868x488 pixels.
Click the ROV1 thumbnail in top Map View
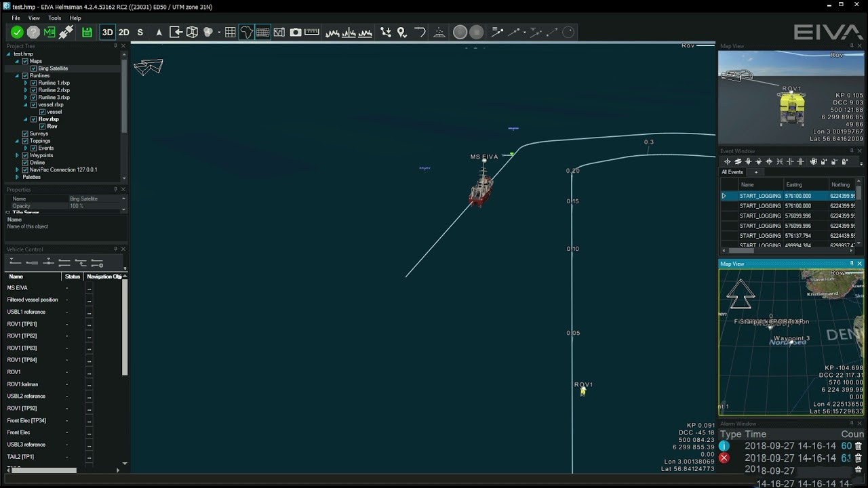(791, 108)
